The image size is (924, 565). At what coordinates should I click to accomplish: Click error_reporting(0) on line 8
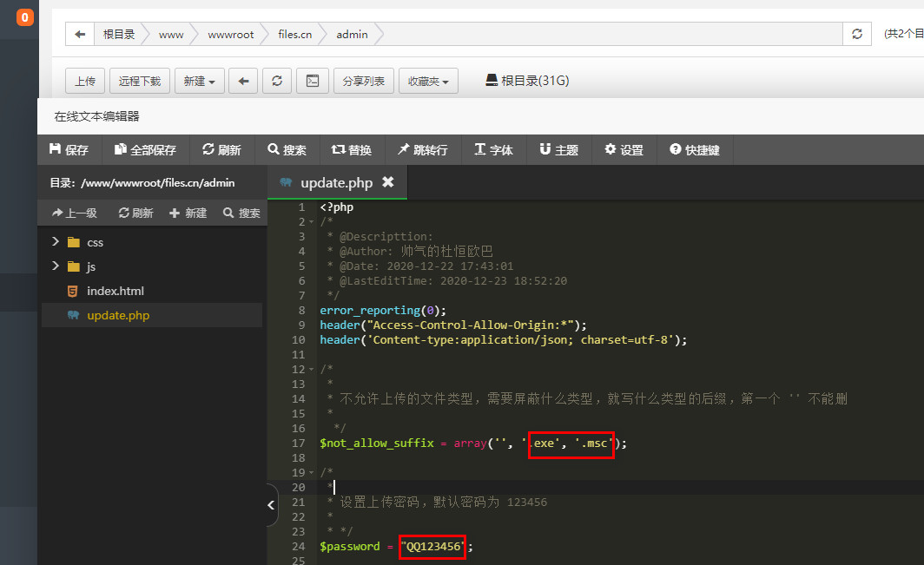click(383, 311)
